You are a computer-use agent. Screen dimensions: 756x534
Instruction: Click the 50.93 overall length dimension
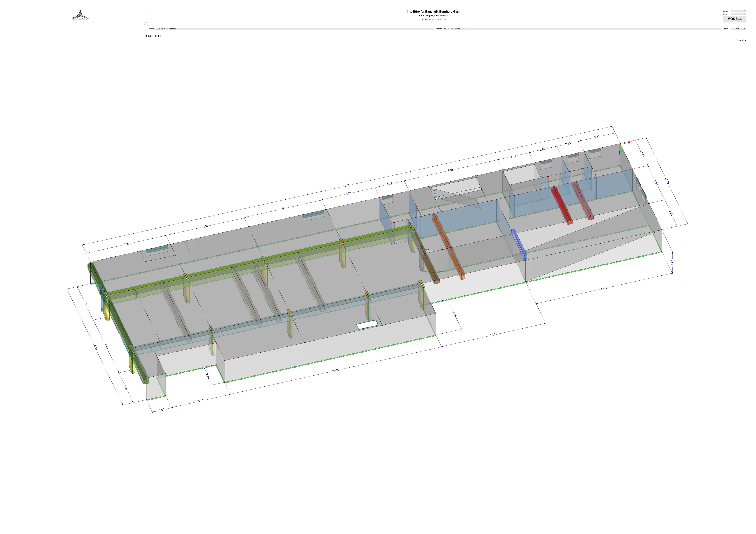coord(347,186)
